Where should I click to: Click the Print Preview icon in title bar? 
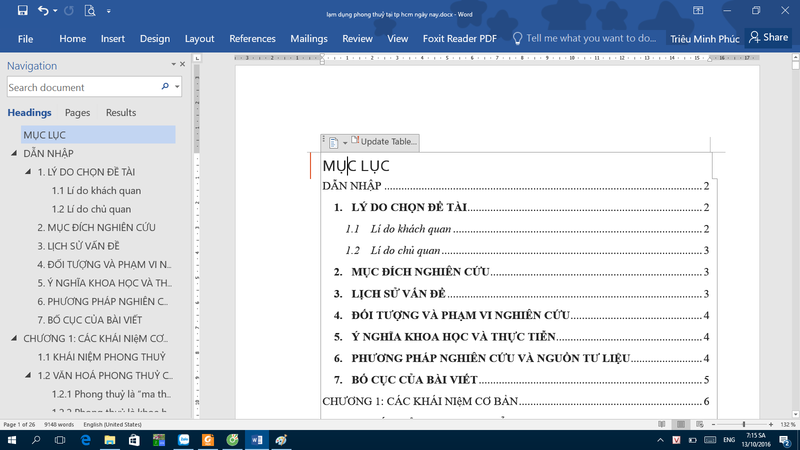(x=90, y=11)
